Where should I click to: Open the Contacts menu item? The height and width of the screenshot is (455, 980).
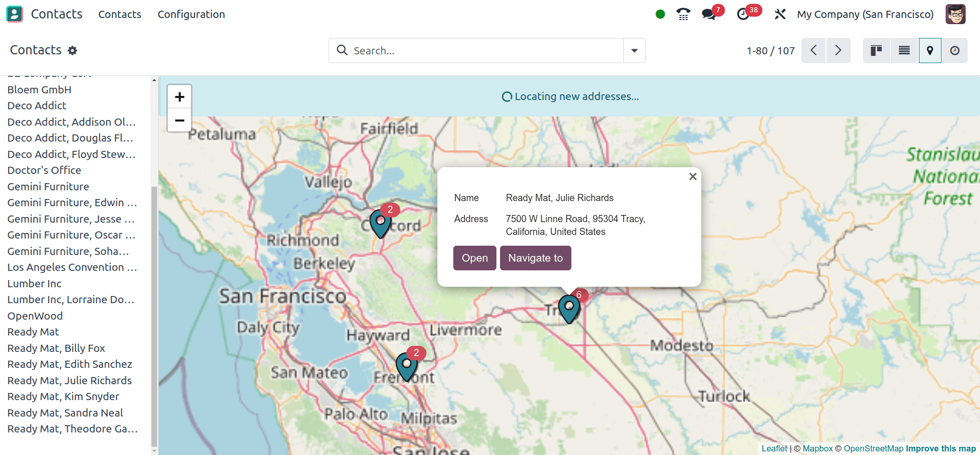[120, 14]
